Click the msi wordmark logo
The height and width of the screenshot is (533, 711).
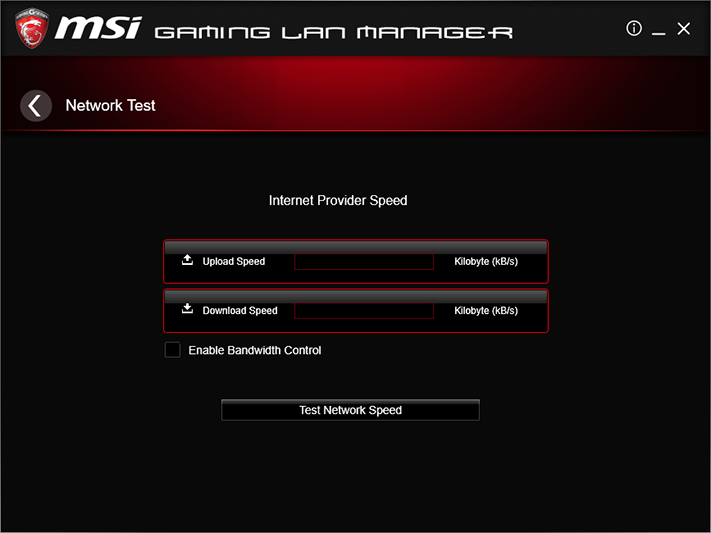coord(98,28)
